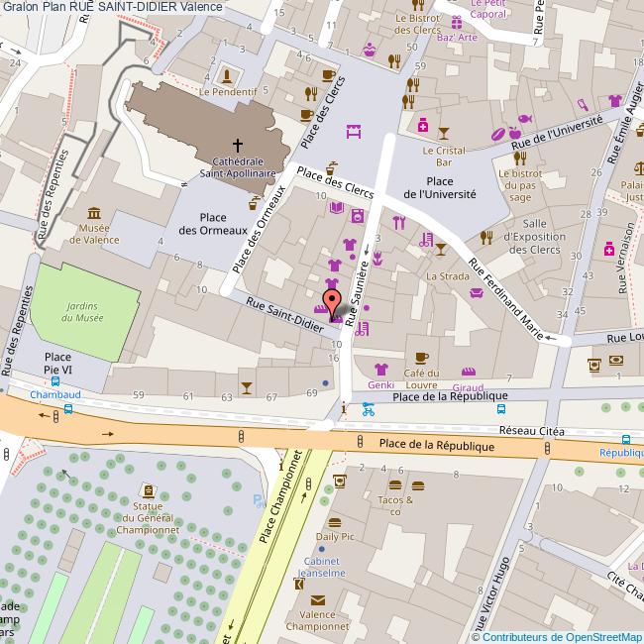
Task: Click the bicycle icon on Place de la République
Action: pyautogui.click(x=368, y=406)
